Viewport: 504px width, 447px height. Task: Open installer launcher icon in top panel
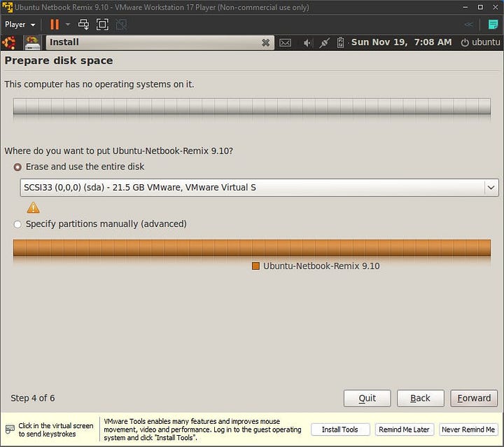(33, 43)
